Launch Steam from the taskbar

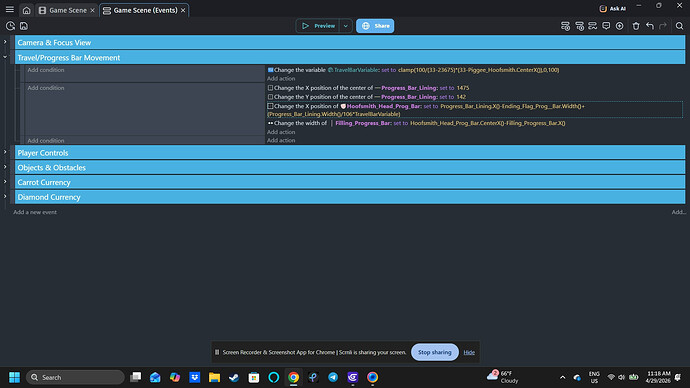(234, 377)
